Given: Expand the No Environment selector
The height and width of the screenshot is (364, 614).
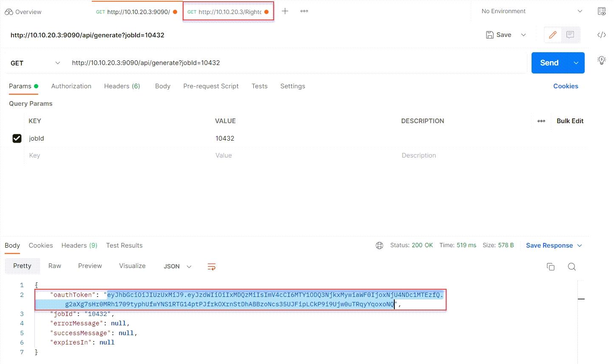Looking at the screenshot, I should click(x=532, y=11).
